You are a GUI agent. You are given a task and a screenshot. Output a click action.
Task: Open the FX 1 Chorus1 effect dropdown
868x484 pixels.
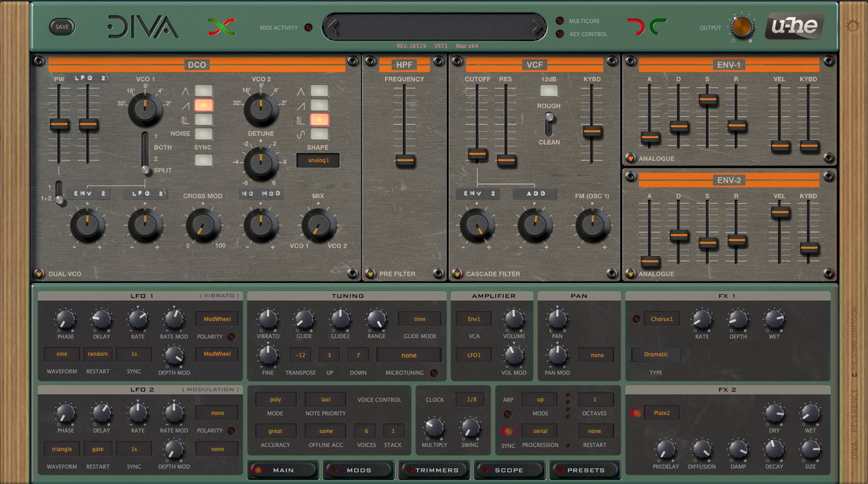661,319
